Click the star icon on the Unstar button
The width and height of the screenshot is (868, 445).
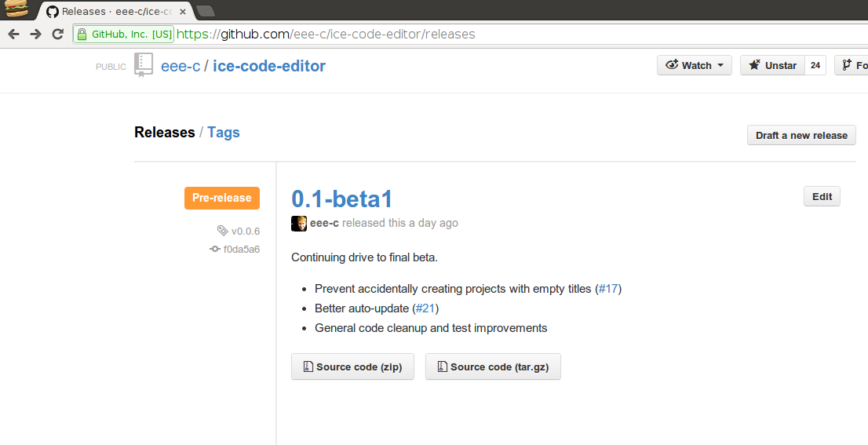pyautogui.click(x=754, y=65)
